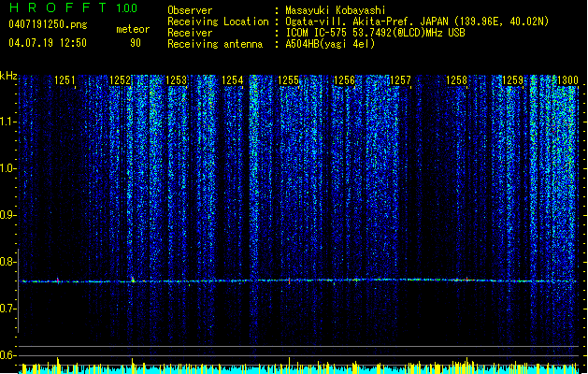Screen dimensions: 588x374
Task: Click the 'meteor' label
Action: 133,29
